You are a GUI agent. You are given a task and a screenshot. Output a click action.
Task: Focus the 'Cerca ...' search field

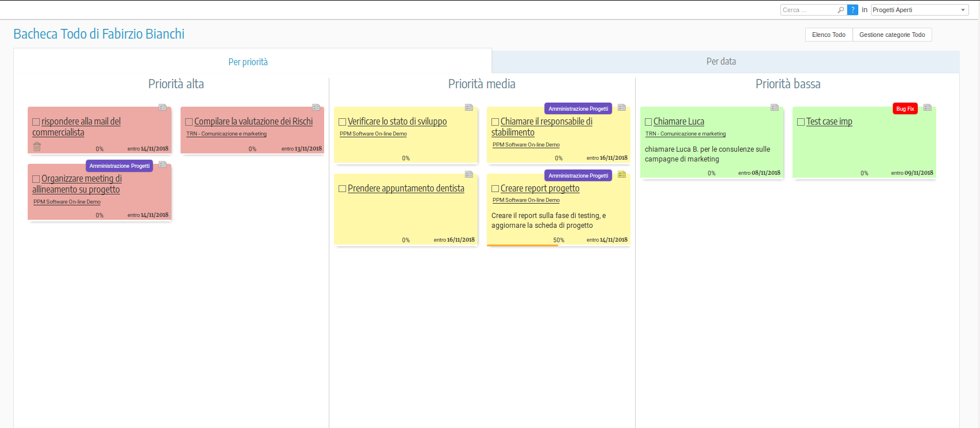(x=809, y=10)
